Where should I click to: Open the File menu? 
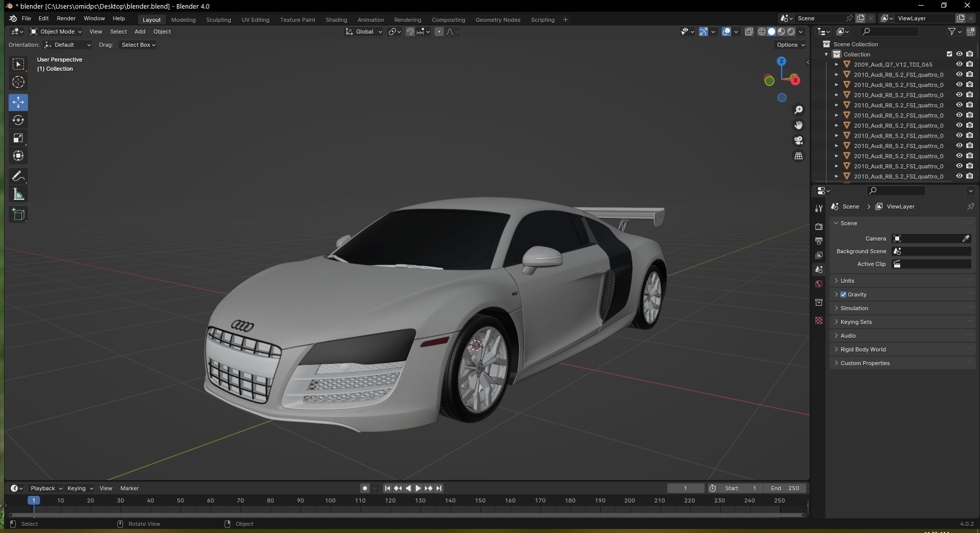(26, 18)
